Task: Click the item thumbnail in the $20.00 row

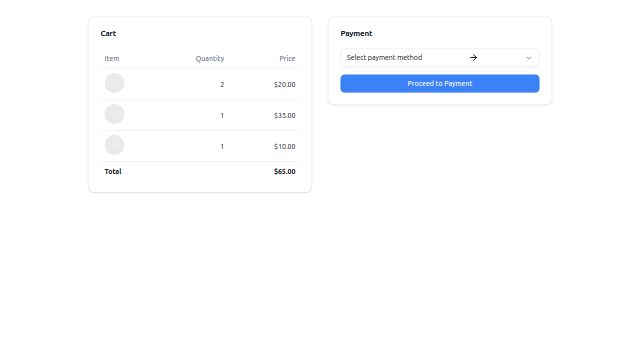Action: 114,83
